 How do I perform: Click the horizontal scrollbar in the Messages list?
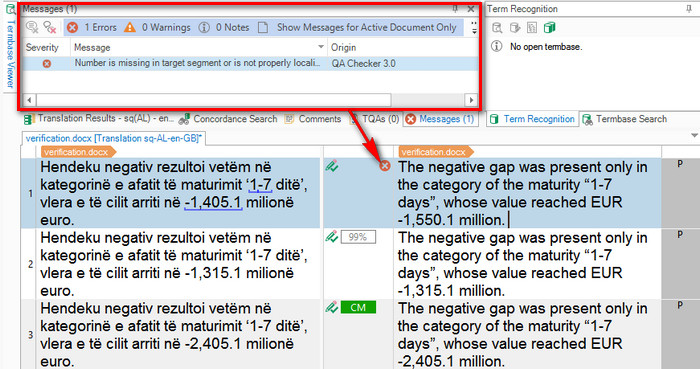(x=213, y=100)
